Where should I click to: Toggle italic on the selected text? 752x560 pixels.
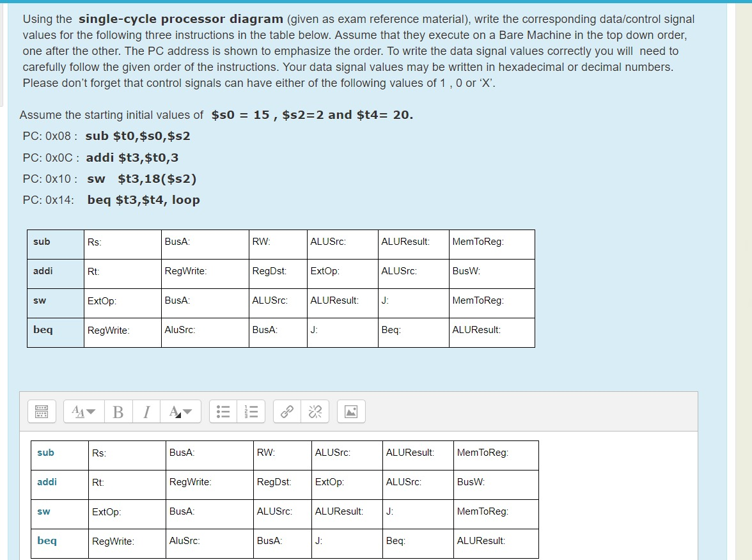pyautogui.click(x=146, y=411)
